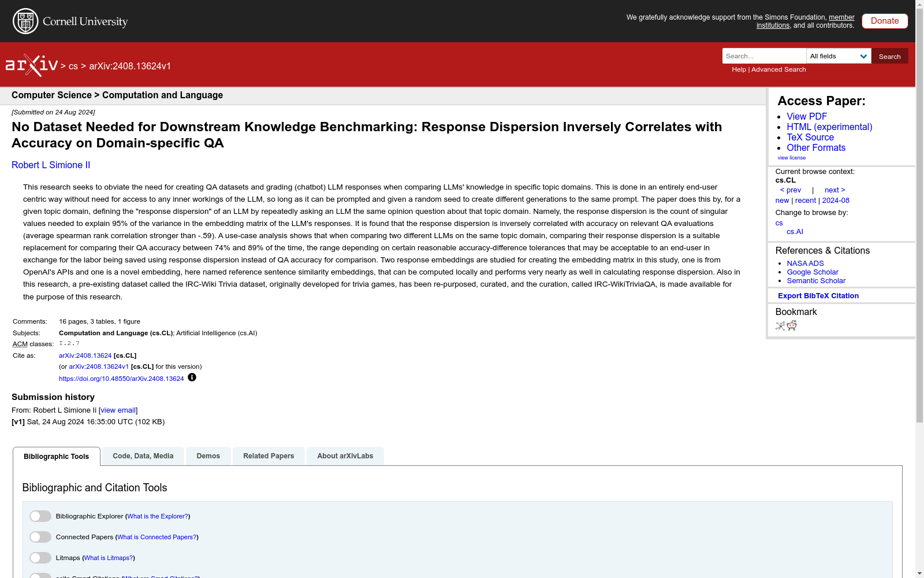
Task: Open the Semantic Scholar link
Action: tap(816, 281)
